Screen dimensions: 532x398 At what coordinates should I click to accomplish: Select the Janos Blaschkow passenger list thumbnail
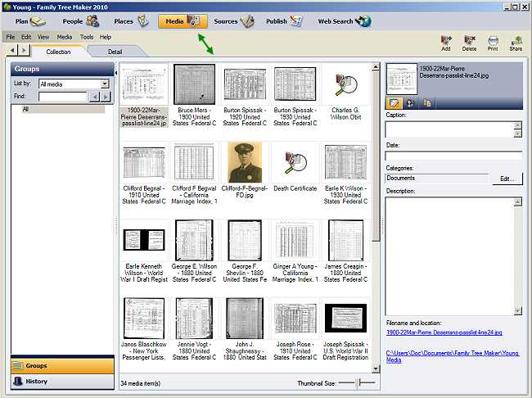click(x=144, y=319)
